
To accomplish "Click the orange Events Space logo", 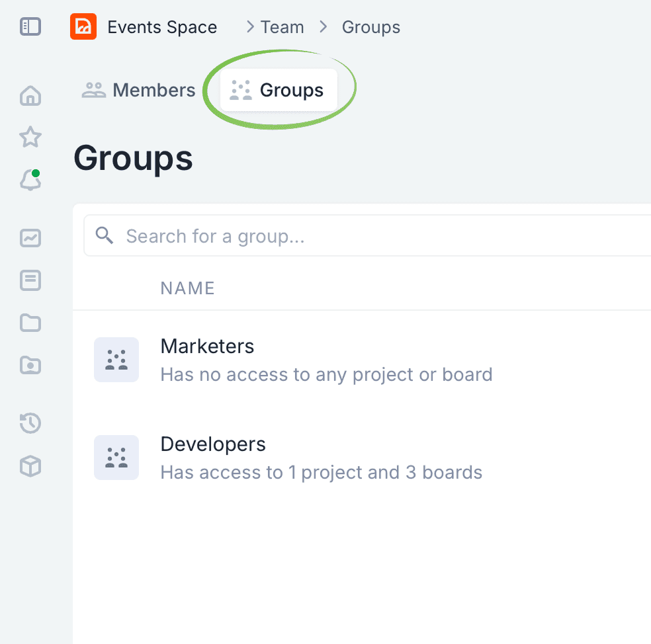I will pyautogui.click(x=83, y=27).
